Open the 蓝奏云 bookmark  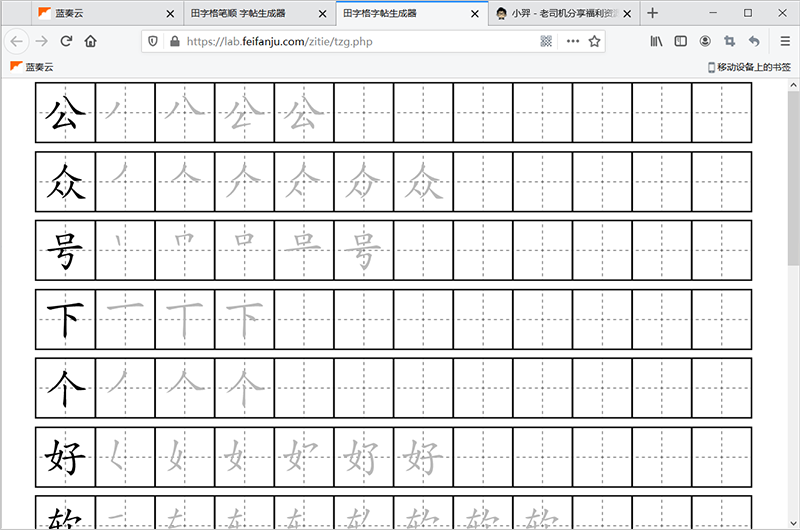[x=32, y=67]
